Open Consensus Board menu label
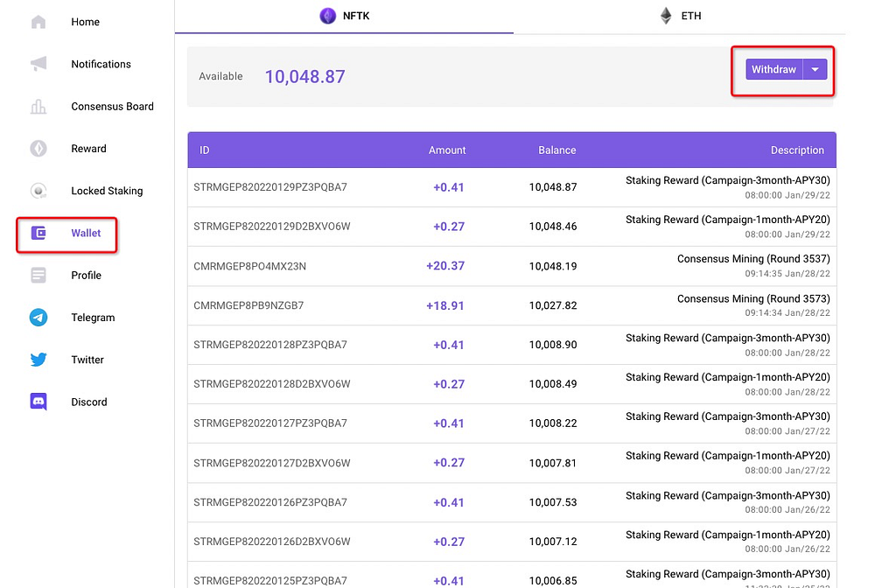Image resolution: width=896 pixels, height=588 pixels. [x=113, y=106]
